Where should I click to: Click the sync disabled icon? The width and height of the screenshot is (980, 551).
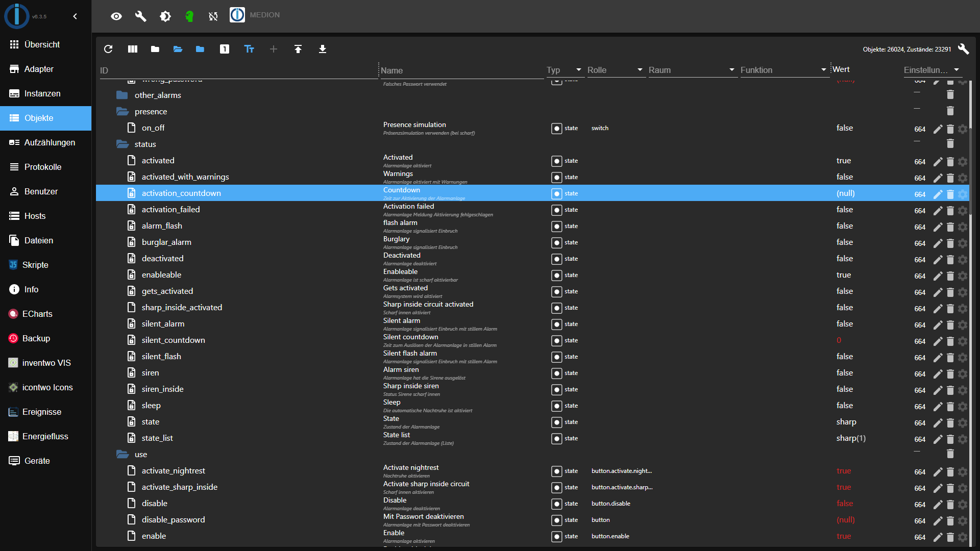click(213, 16)
